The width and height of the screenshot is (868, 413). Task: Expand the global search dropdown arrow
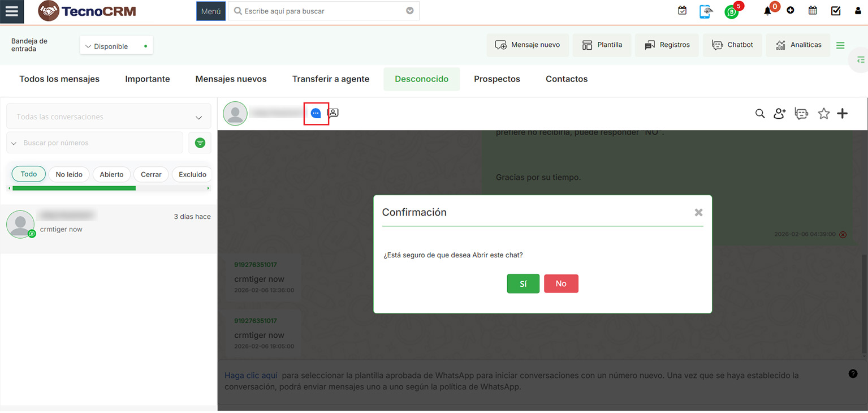click(410, 11)
